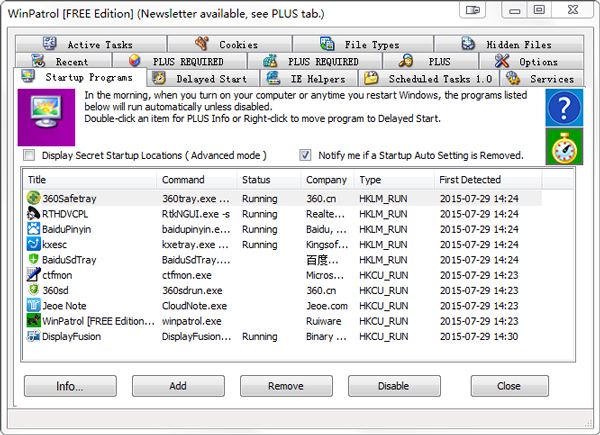Image resolution: width=600 pixels, height=435 pixels.
Task: Select the CloudNote.exe command cell
Action: (194, 306)
